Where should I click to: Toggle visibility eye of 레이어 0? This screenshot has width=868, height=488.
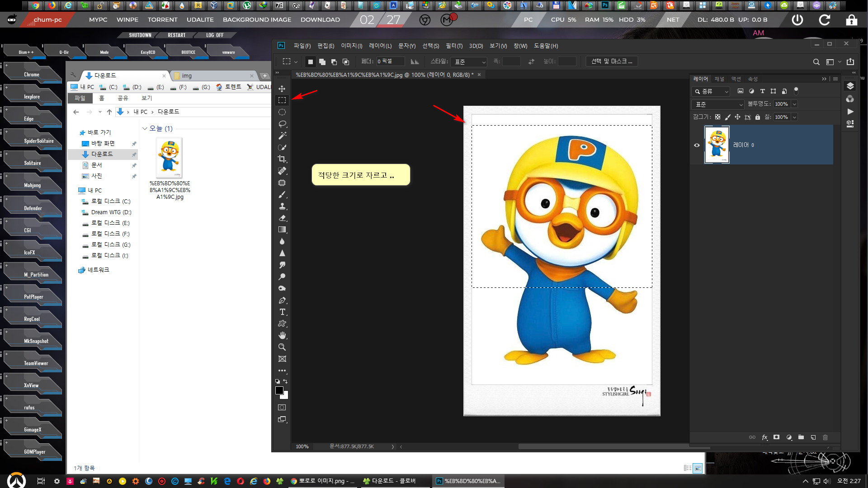[x=697, y=145]
